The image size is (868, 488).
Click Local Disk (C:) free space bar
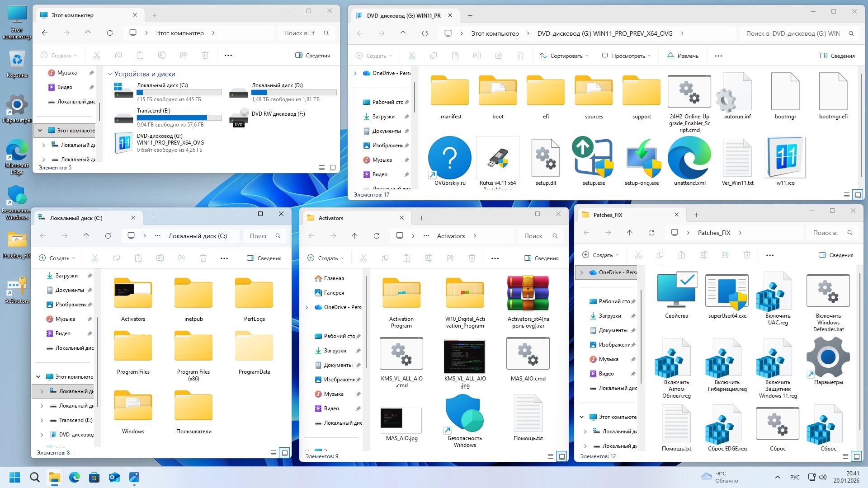pos(179,93)
